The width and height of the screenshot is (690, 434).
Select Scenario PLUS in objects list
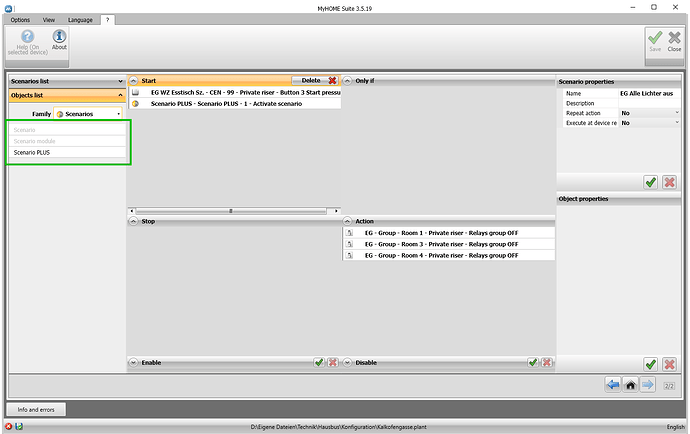point(67,152)
